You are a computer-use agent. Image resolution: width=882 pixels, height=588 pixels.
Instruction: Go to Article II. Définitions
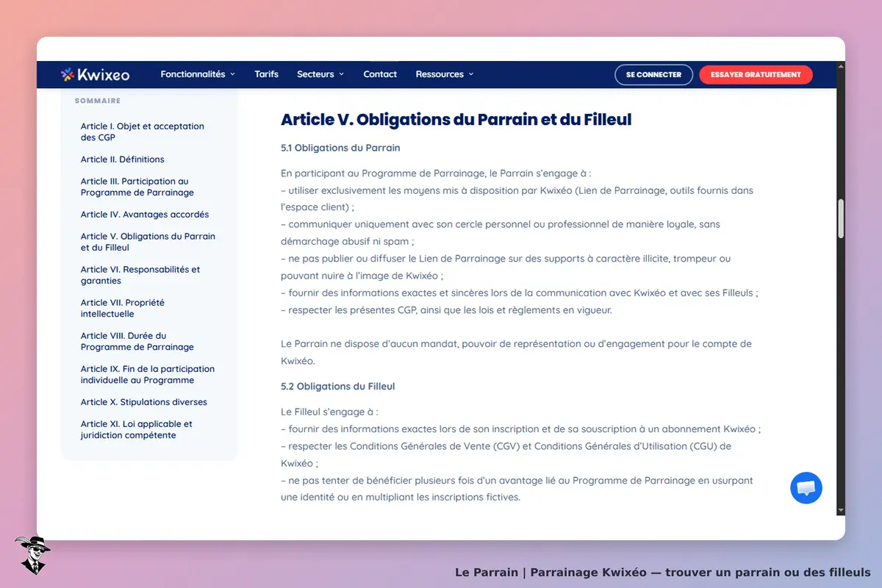[123, 159]
